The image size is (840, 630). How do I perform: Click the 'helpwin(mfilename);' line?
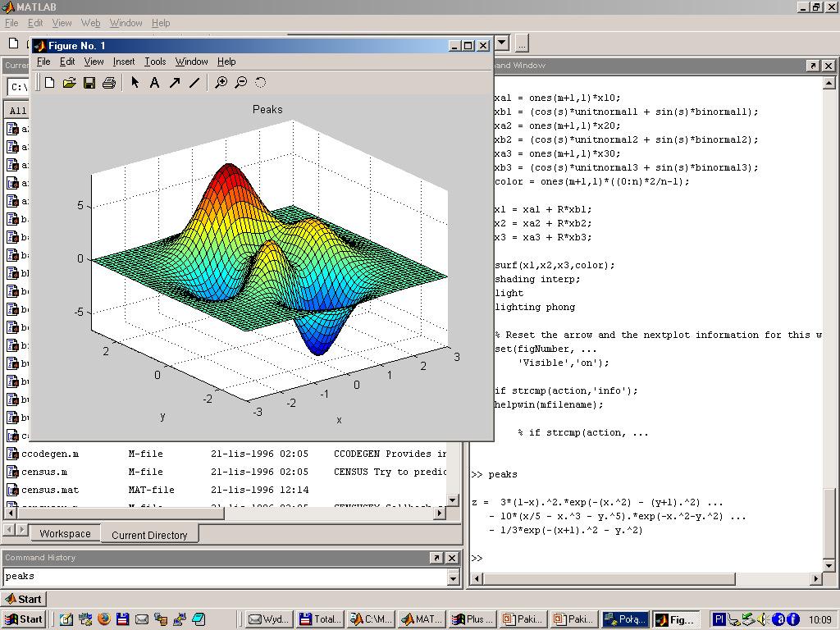click(549, 404)
